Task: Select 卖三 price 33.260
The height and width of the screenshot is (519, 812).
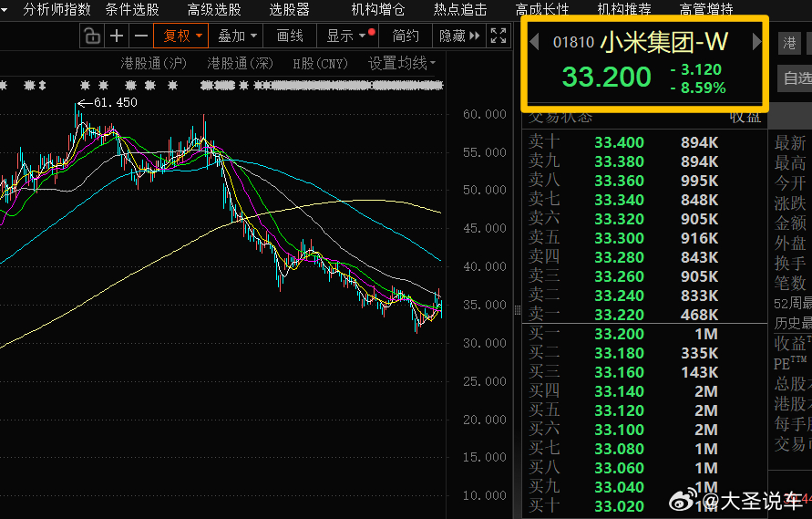Action: [620, 276]
